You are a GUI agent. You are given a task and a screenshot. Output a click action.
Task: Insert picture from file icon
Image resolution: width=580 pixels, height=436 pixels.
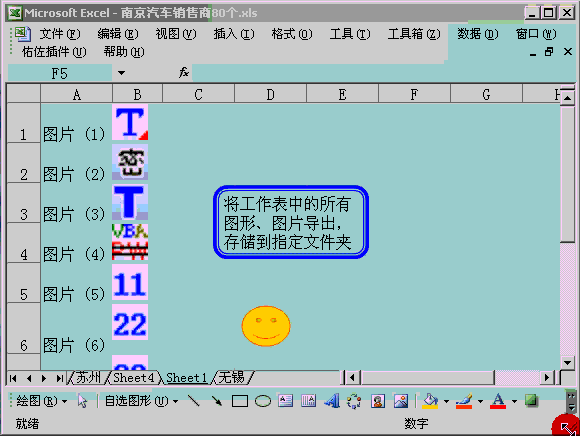tap(401, 401)
